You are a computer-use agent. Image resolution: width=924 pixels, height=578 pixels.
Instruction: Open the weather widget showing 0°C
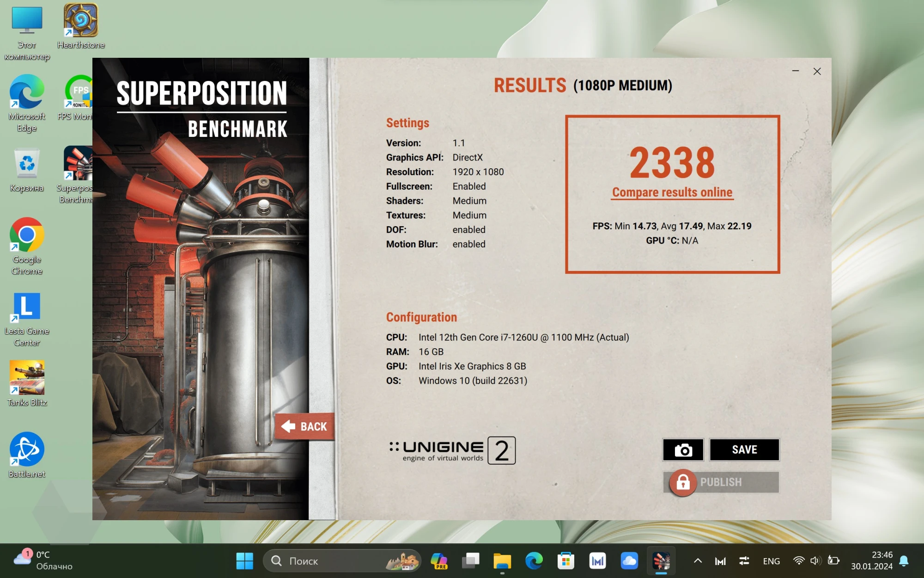(44, 560)
